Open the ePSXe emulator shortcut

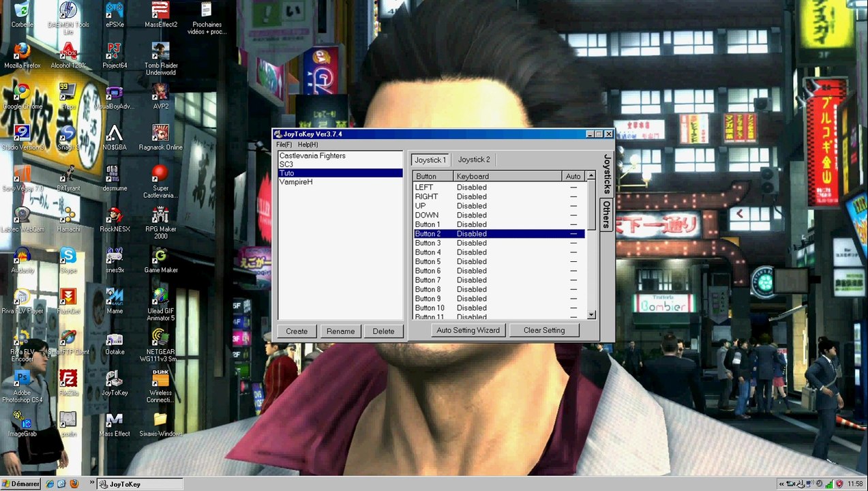point(115,14)
